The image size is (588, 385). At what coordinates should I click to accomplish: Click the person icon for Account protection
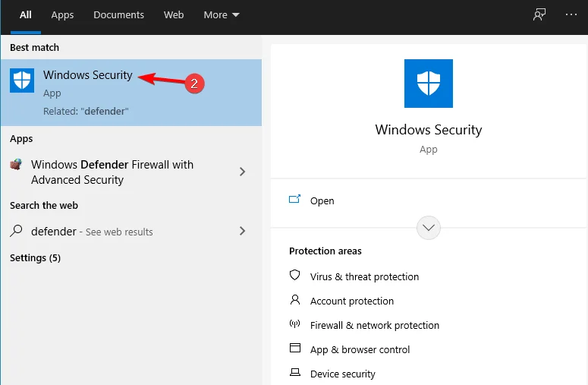pyautogui.click(x=295, y=299)
